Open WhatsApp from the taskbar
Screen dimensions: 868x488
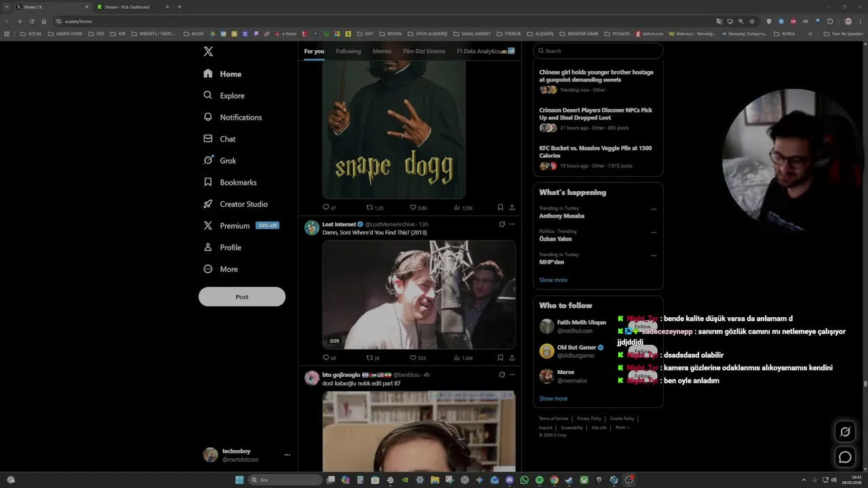(524, 480)
